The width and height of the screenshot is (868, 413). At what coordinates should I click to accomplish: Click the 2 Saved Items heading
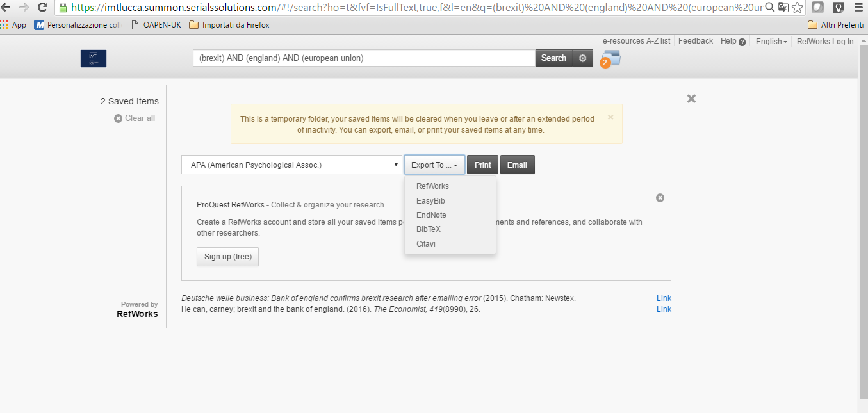tap(129, 101)
